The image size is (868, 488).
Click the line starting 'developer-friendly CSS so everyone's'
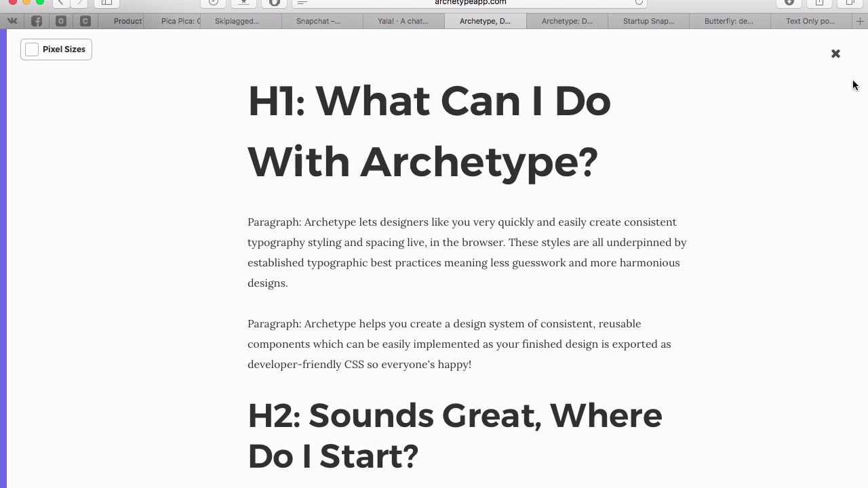pos(359,365)
